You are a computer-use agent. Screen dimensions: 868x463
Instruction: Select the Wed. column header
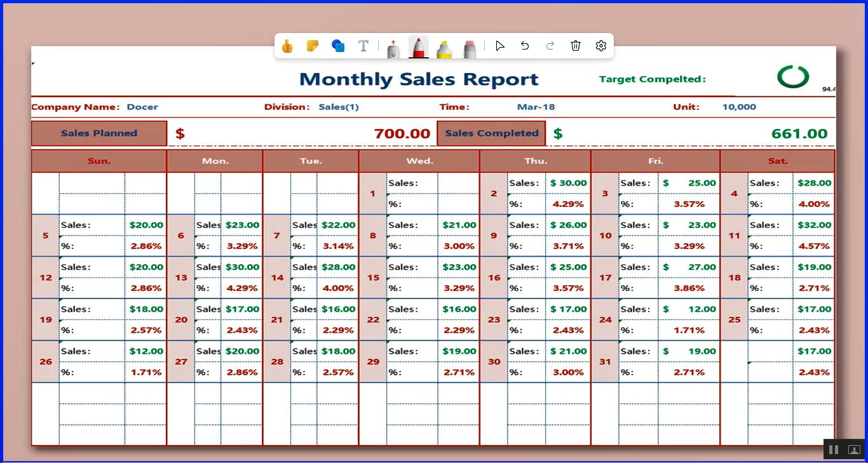(419, 161)
